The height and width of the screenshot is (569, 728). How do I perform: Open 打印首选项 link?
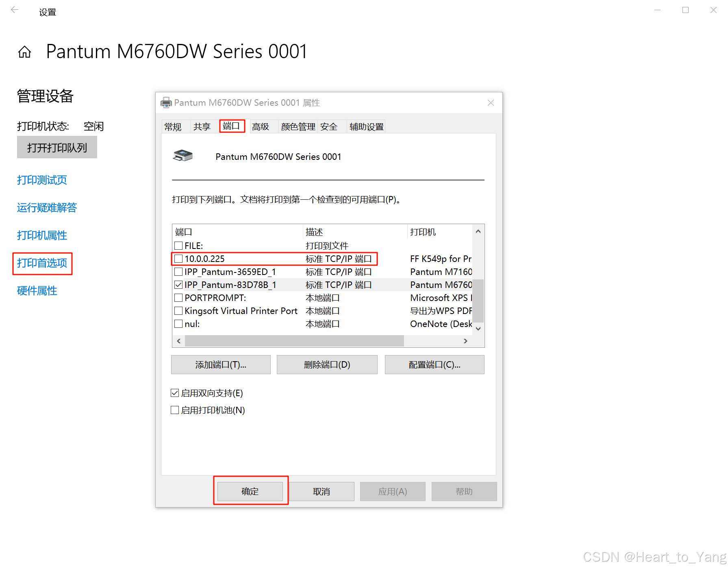[x=42, y=263]
